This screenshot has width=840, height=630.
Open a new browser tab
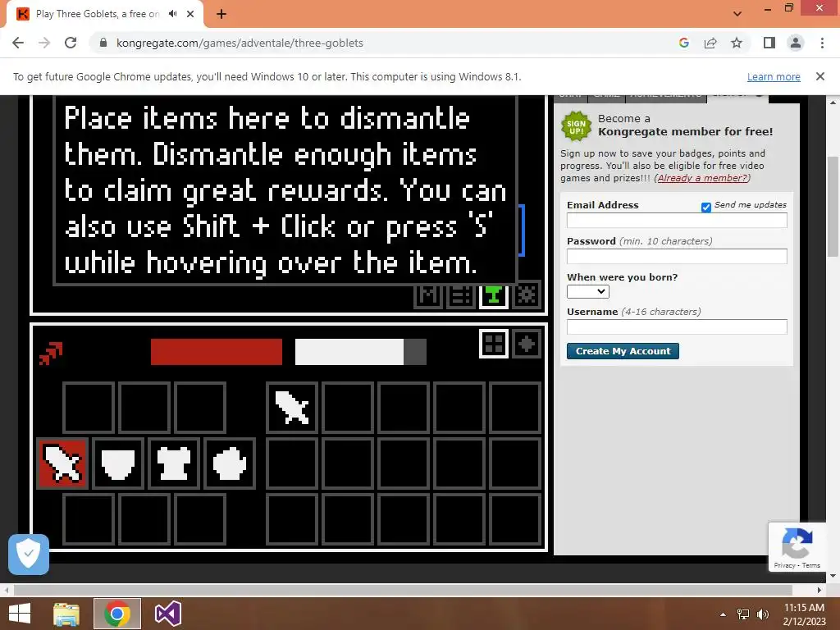(221, 14)
